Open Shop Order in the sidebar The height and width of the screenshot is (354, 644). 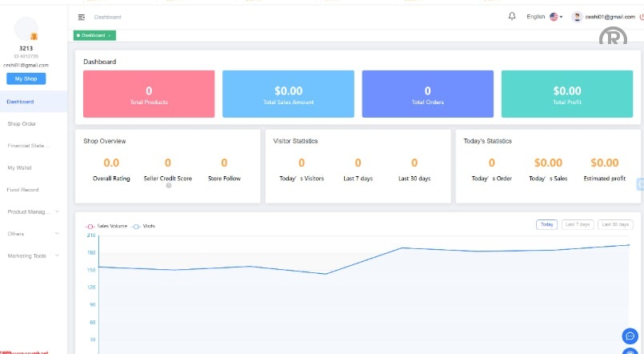(x=22, y=124)
